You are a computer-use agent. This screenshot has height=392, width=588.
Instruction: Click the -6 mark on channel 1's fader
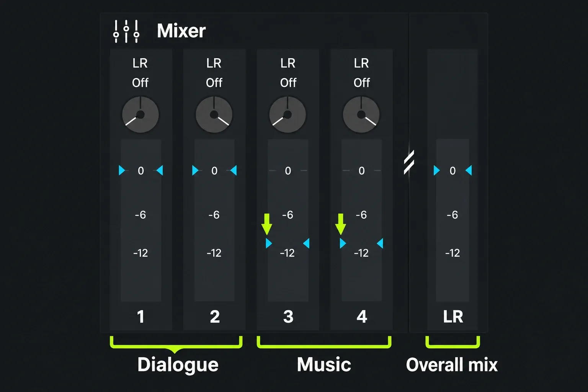coord(140,215)
